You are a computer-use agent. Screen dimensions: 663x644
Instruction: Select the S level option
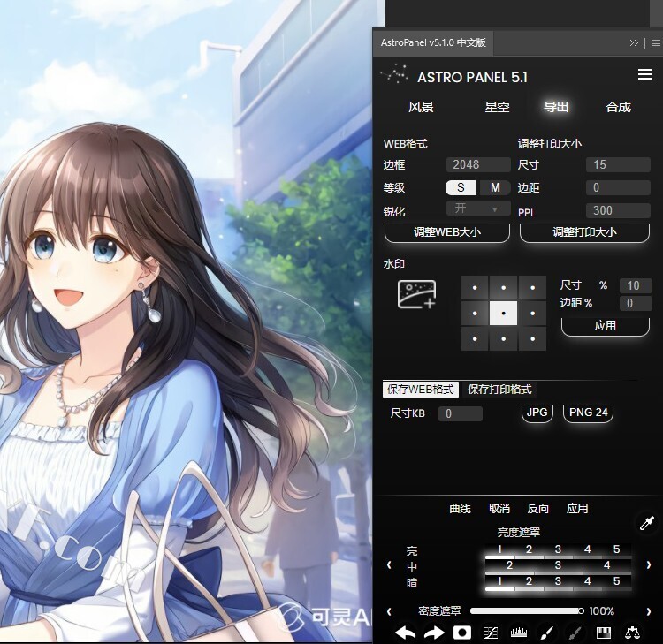tap(461, 187)
